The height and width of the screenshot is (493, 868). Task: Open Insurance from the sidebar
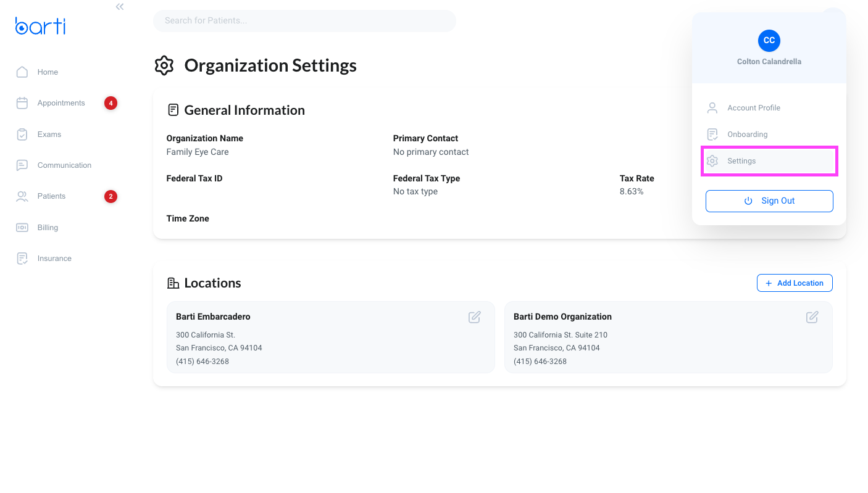click(54, 259)
